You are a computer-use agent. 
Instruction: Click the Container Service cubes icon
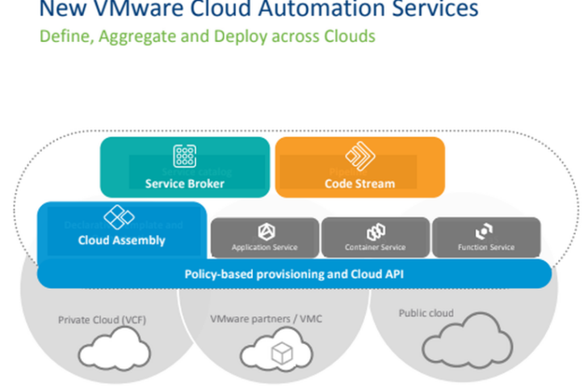tap(376, 232)
